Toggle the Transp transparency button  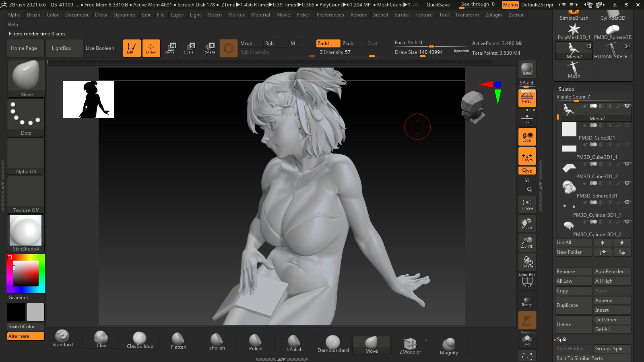[x=527, y=301]
